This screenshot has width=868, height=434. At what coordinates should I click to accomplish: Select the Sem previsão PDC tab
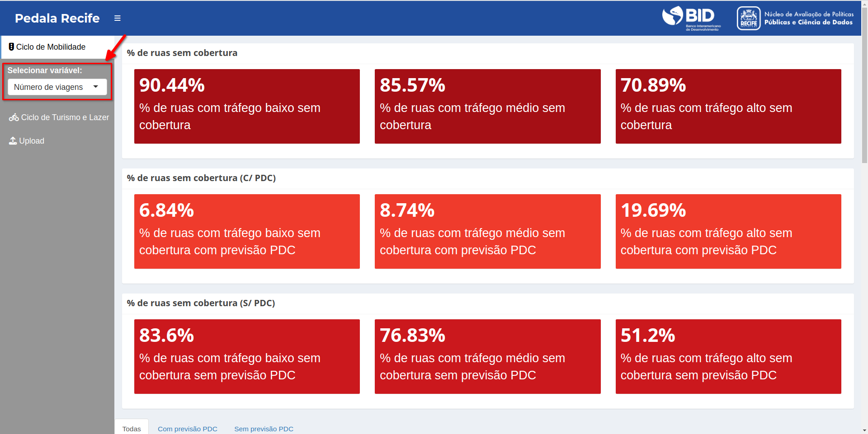(264, 429)
